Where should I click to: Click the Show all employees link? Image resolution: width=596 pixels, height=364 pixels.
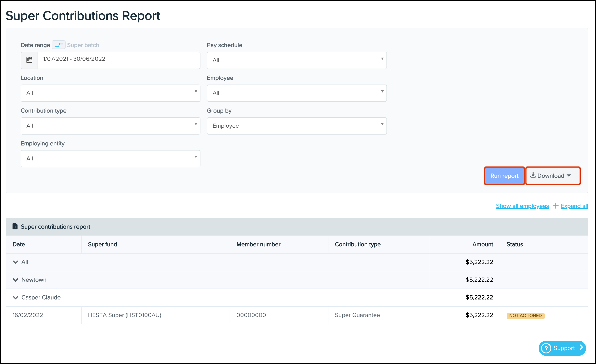[522, 206]
